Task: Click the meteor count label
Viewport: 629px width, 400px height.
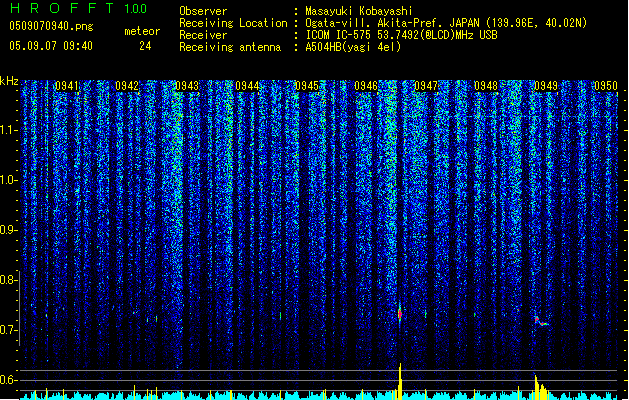Action: click(142, 31)
